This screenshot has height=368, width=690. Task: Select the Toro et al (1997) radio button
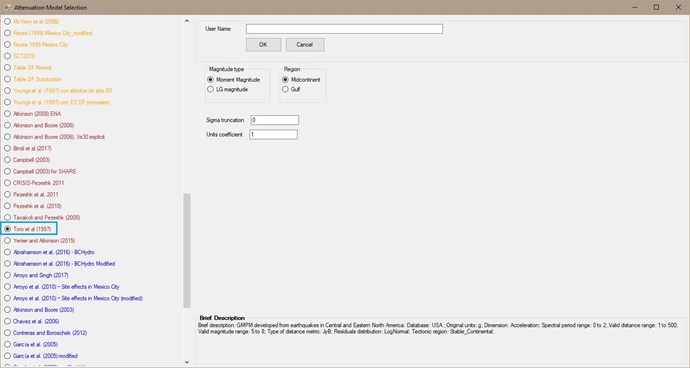(x=7, y=229)
